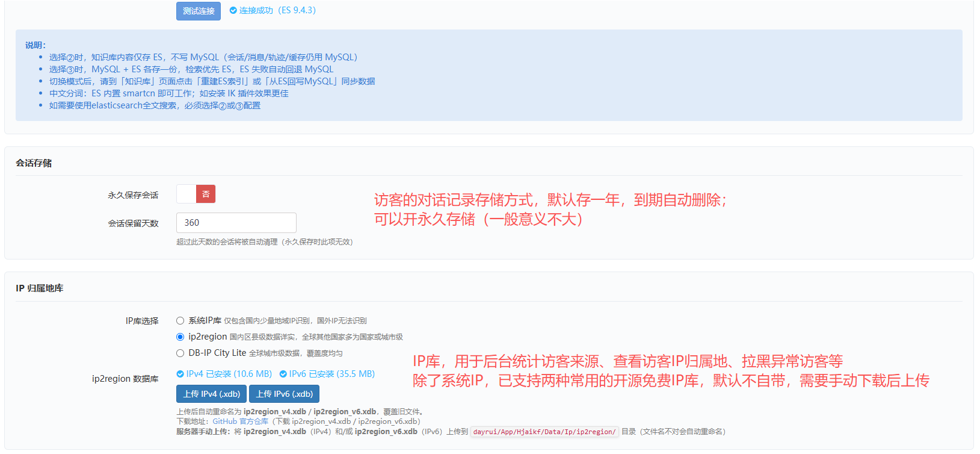The image size is (980, 454).
Task: Click the IPv6 已安装 check icon
Action: click(283, 374)
